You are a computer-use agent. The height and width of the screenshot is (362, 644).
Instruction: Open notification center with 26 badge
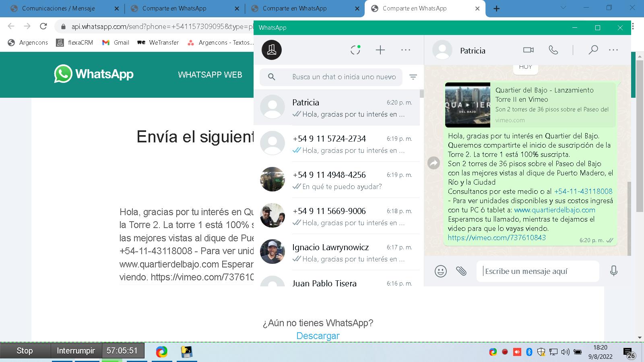629,353
